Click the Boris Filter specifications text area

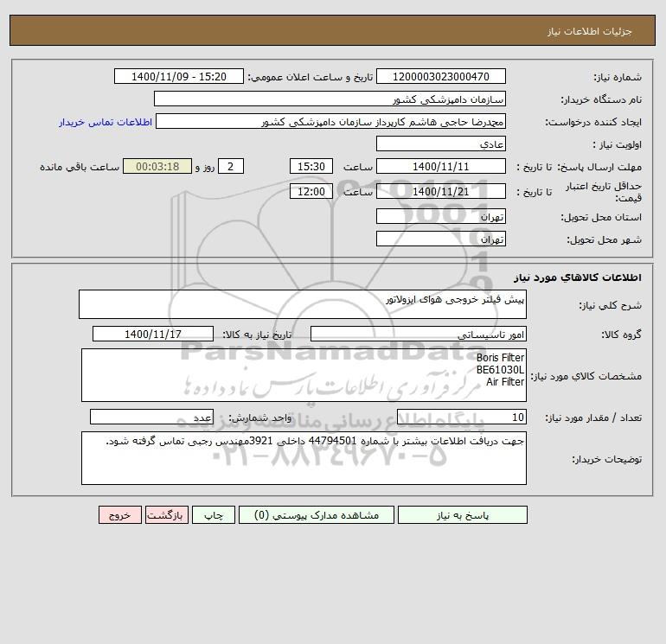pos(304,375)
